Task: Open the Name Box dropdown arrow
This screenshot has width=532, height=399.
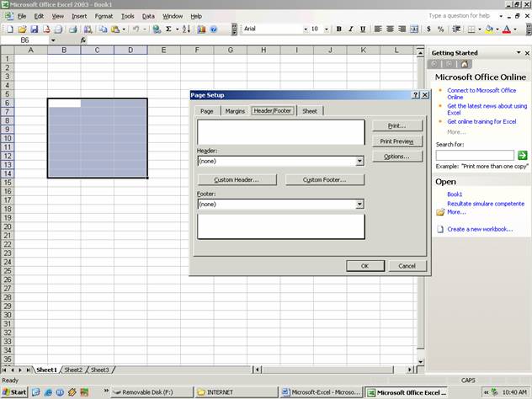Action: [x=53, y=40]
